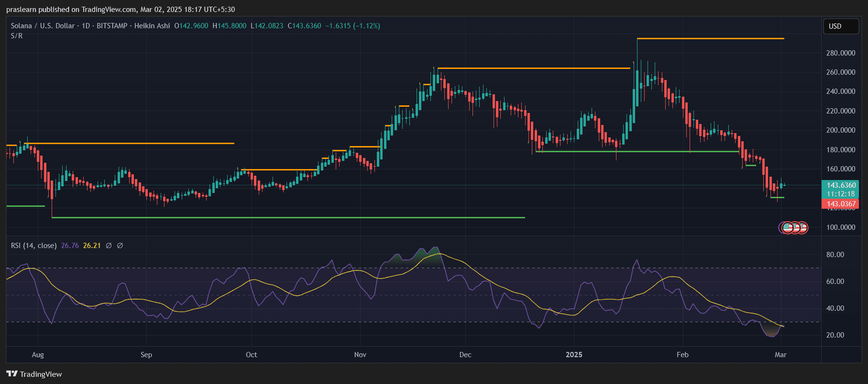Click the Nov label on time axis
Image resolution: width=868 pixels, height=384 pixels.
pyautogui.click(x=360, y=355)
